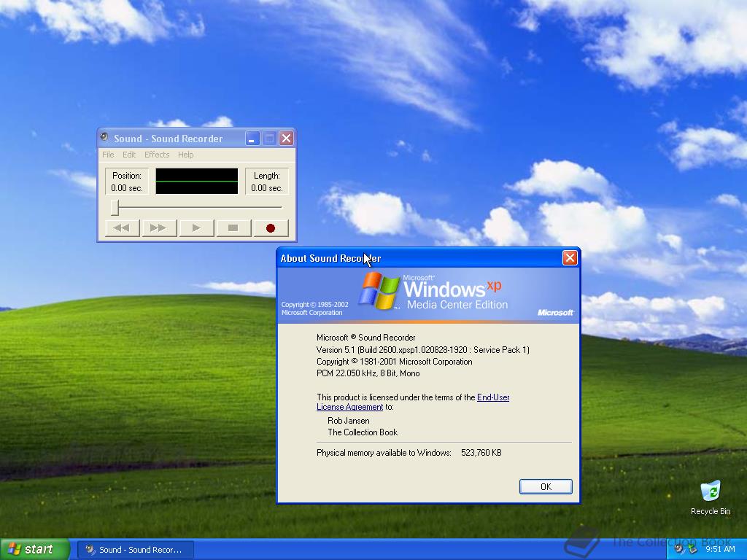Start recording with the red Record button
747x560 pixels.
click(x=271, y=228)
